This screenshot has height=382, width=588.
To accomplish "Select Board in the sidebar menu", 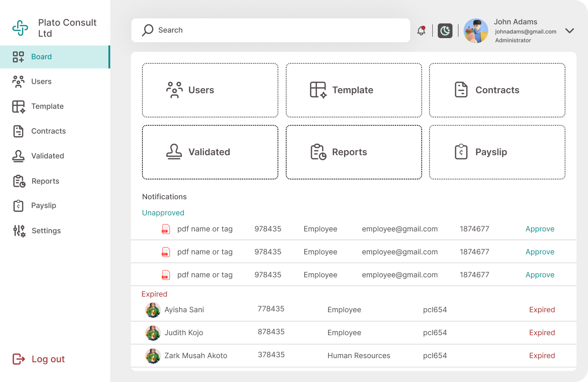I will [55, 57].
